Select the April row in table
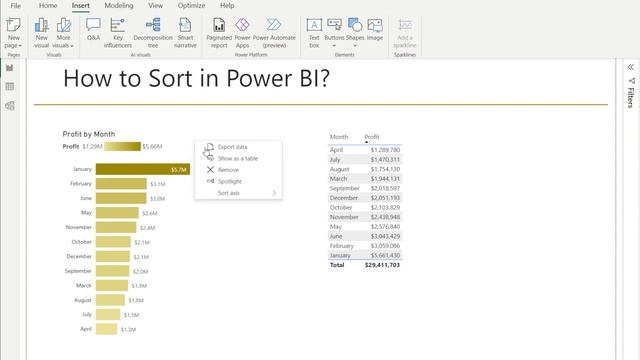The image size is (640, 360). [365, 150]
